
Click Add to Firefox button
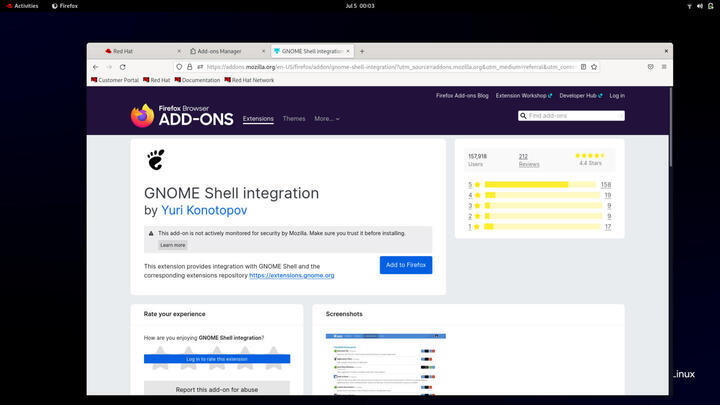[x=406, y=265]
